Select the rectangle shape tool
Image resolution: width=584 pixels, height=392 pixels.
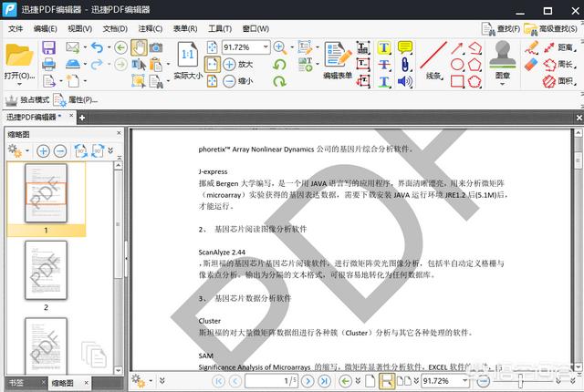(x=457, y=81)
